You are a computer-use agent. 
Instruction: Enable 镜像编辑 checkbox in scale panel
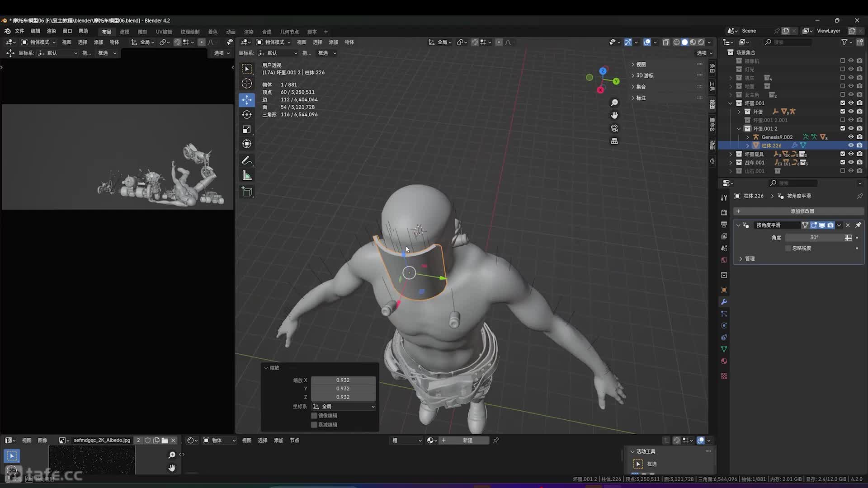coord(314,416)
